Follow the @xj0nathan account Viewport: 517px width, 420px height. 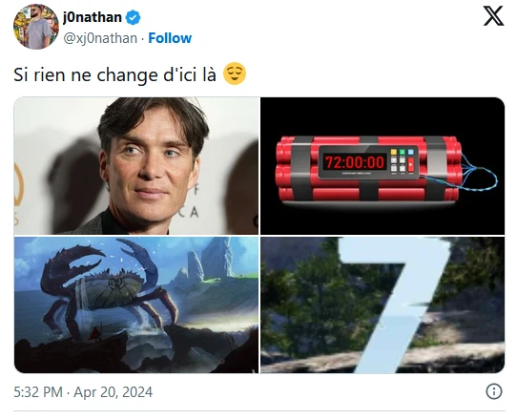click(170, 38)
